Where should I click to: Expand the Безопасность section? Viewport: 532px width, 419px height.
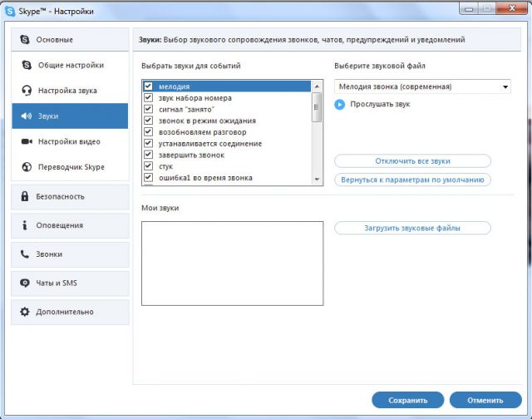[x=70, y=196]
